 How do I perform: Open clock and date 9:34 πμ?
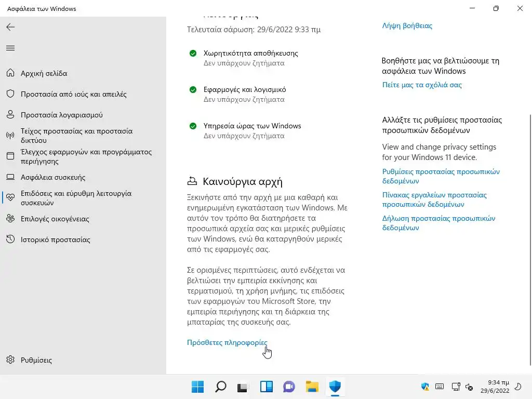[495, 387]
